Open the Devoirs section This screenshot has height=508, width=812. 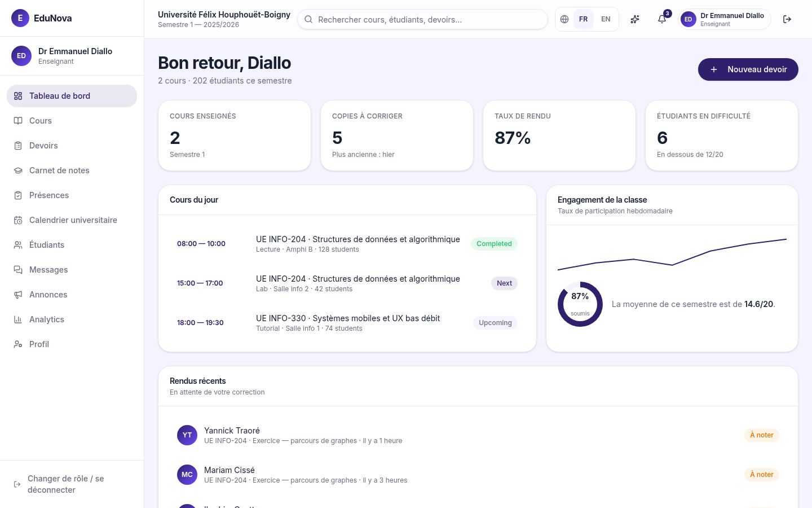pos(72,146)
